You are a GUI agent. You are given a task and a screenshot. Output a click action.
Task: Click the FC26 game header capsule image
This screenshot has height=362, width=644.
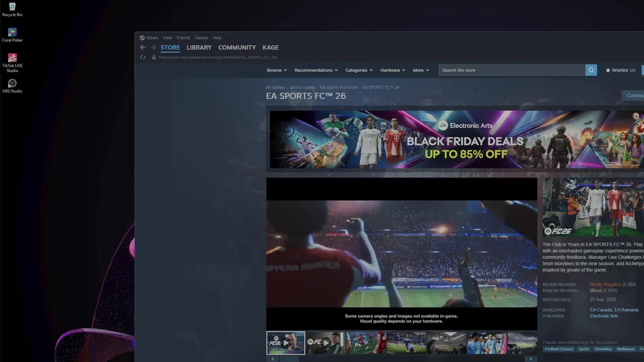tap(593, 207)
